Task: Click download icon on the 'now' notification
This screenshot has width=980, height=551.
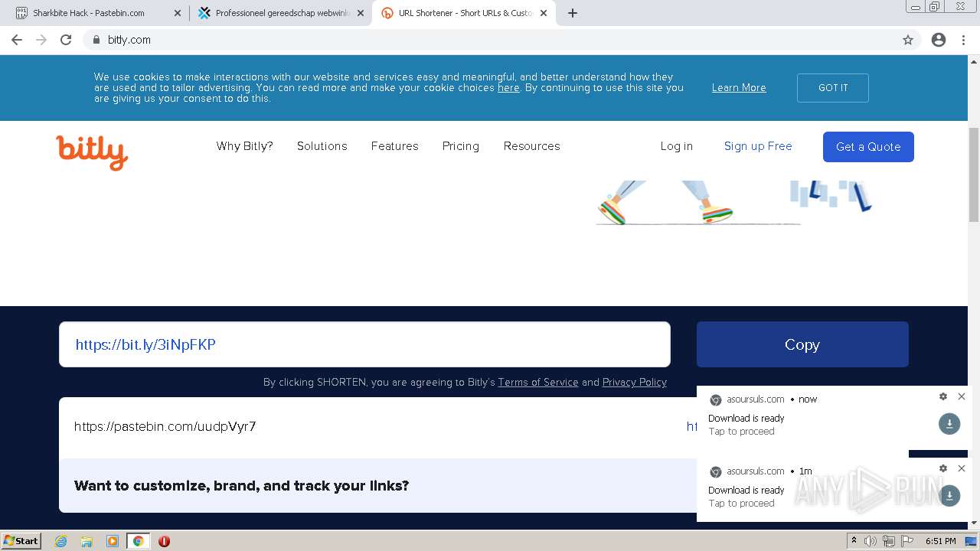Action: pos(949,424)
